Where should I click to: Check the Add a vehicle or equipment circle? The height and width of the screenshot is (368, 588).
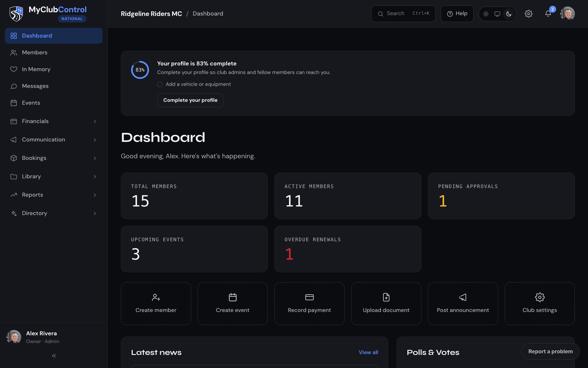(160, 84)
